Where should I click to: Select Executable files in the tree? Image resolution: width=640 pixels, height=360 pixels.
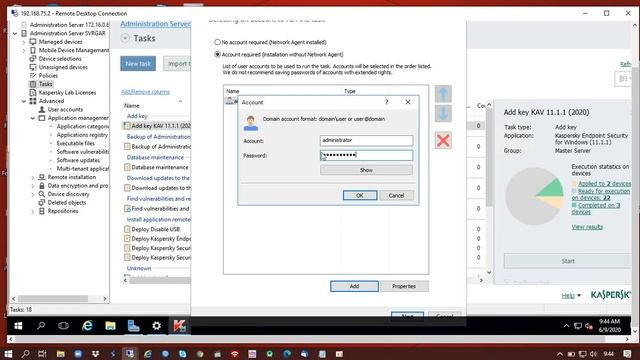pyautogui.click(x=76, y=143)
